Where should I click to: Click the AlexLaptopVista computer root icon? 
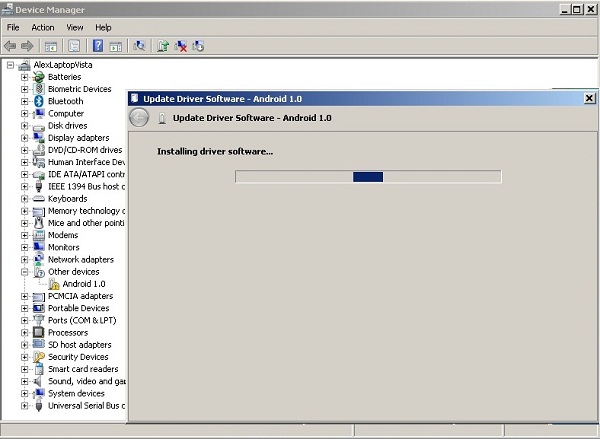[24, 65]
